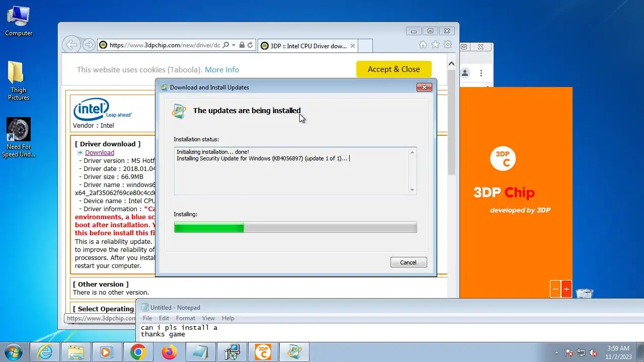Click 'There is no other version.' text
This screenshot has width=644, height=362.
tap(111, 293)
